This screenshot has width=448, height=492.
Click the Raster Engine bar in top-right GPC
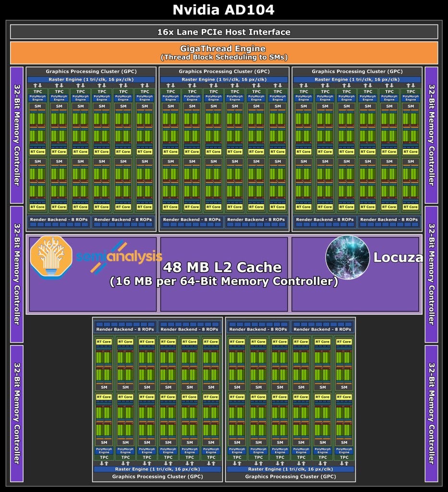click(357, 80)
